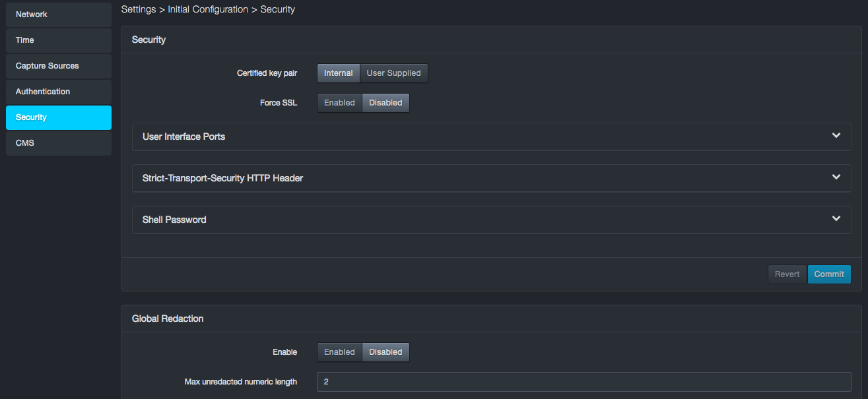Set Force SSL to Disabled
Image resolution: width=868 pixels, height=399 pixels.
[385, 103]
